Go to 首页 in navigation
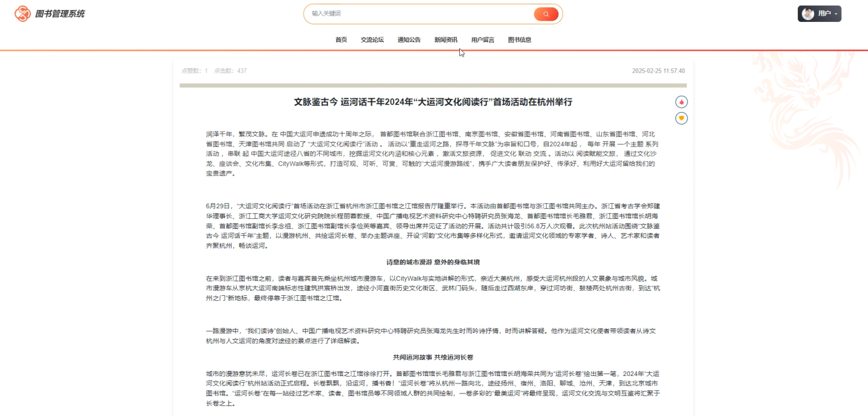 [341, 40]
